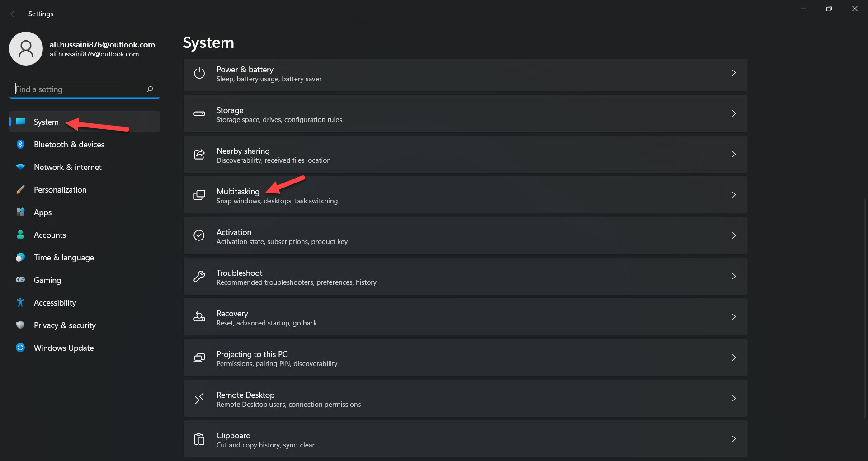The height and width of the screenshot is (461, 868).
Task: Click the Remote Desktop icon
Action: 199,399
